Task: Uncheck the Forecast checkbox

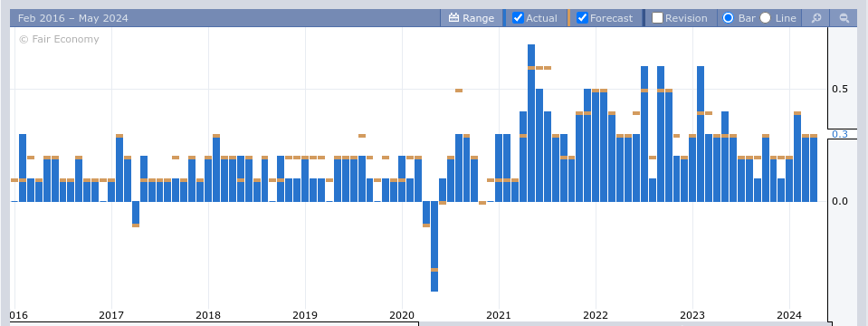Action: pyautogui.click(x=582, y=18)
